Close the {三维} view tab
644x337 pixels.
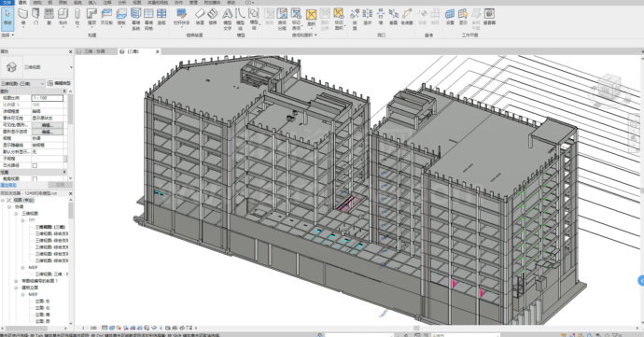pos(158,51)
